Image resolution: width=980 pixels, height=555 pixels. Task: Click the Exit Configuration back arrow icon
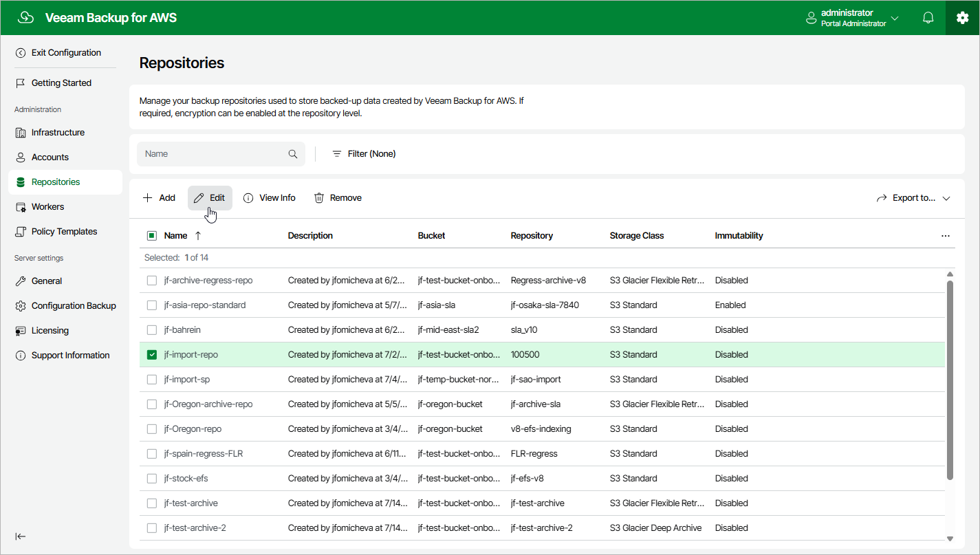tap(21, 53)
